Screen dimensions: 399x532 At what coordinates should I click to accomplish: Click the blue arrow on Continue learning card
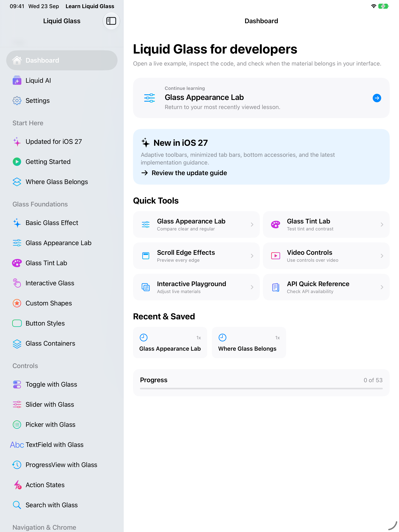[x=377, y=98]
